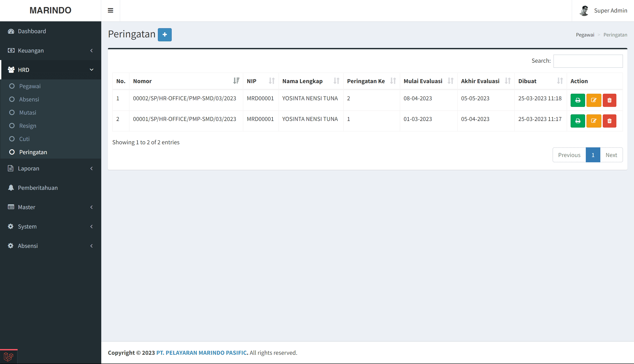Click PT. PELAYARAN MARINDO PASIFIC link
The image size is (634, 364).
[x=202, y=353]
